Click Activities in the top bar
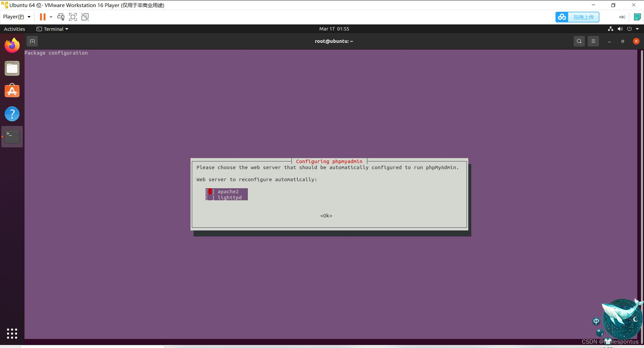This screenshot has height=348, width=644. [x=14, y=29]
